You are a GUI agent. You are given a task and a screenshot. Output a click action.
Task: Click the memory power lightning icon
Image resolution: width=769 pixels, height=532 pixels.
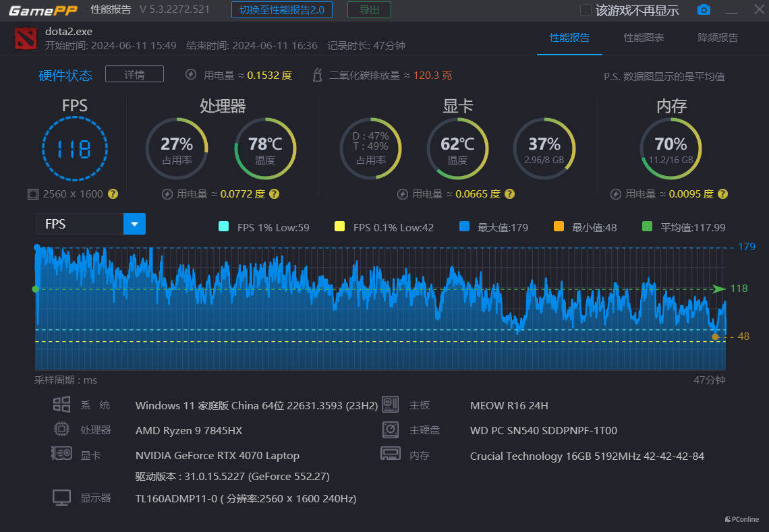(616, 194)
